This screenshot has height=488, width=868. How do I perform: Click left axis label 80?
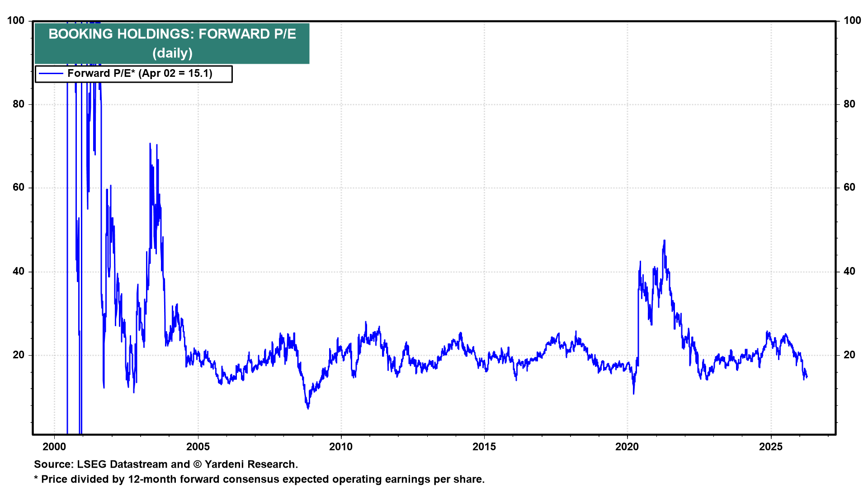pos(19,104)
